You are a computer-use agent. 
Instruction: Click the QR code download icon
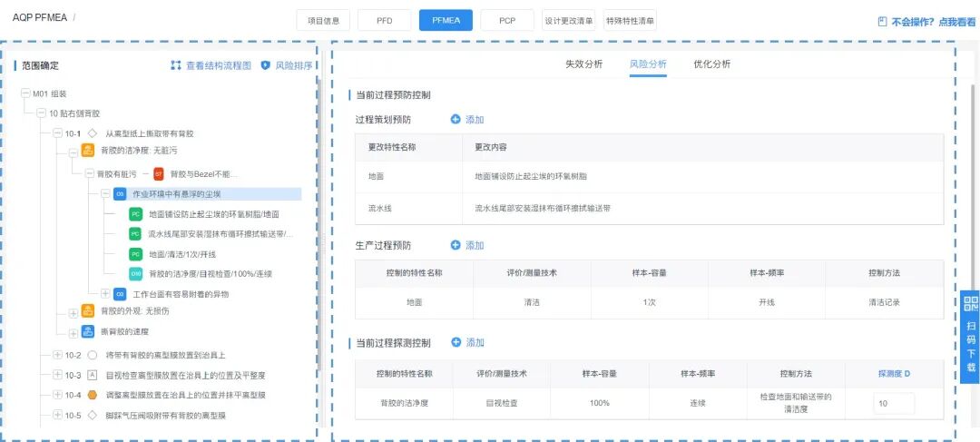(x=971, y=304)
